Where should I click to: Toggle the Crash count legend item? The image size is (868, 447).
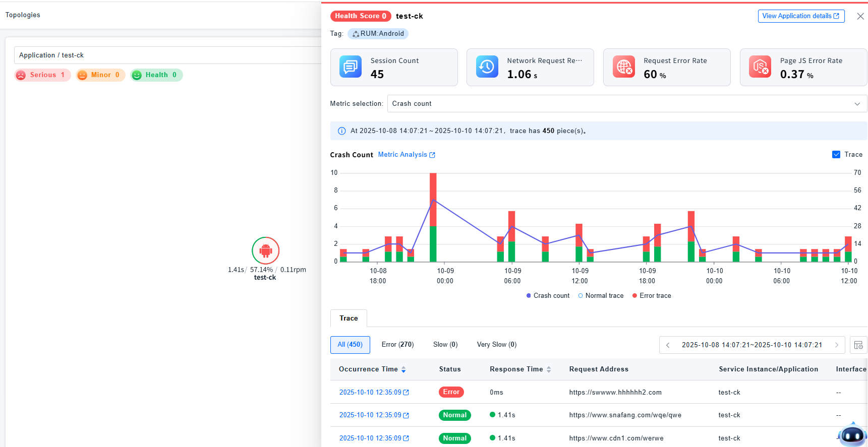pyautogui.click(x=548, y=296)
